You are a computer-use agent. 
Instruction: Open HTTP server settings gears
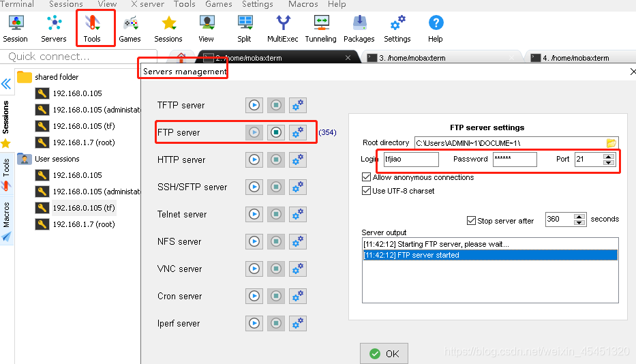pos(298,160)
